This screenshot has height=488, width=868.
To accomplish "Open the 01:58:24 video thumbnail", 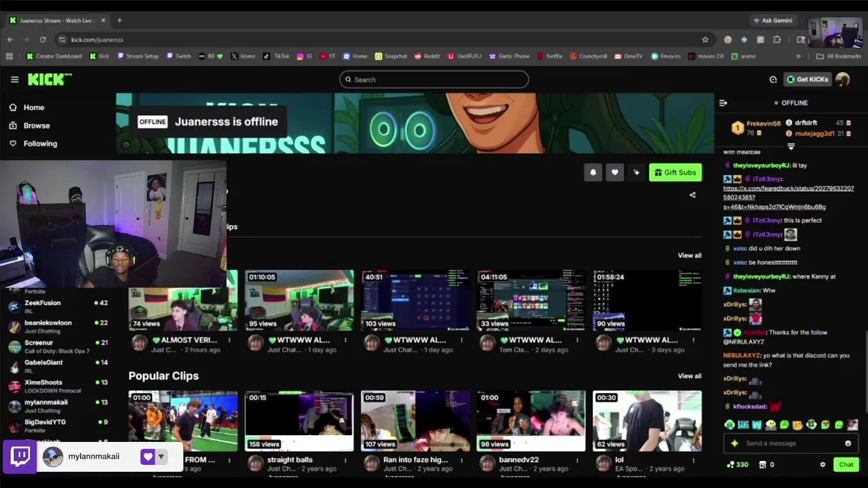I will [x=647, y=300].
